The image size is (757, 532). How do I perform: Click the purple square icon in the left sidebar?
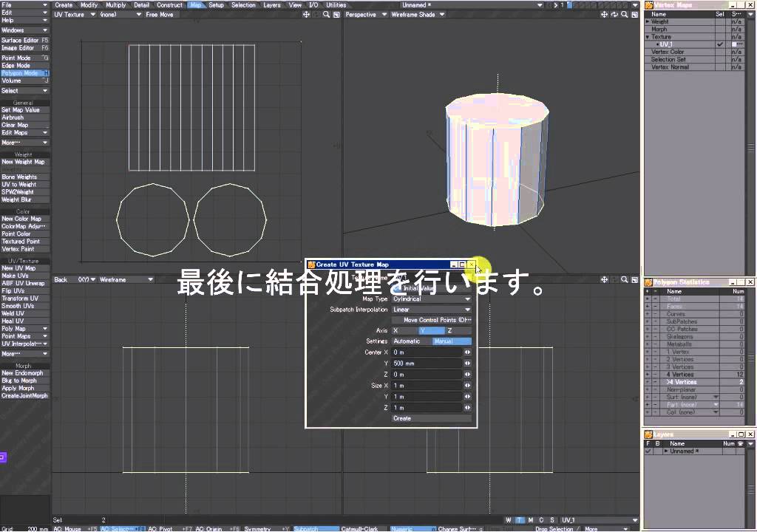(3, 457)
